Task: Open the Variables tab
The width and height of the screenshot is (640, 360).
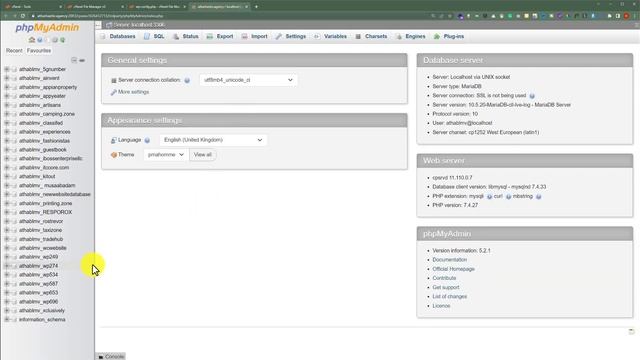Action: point(330,36)
